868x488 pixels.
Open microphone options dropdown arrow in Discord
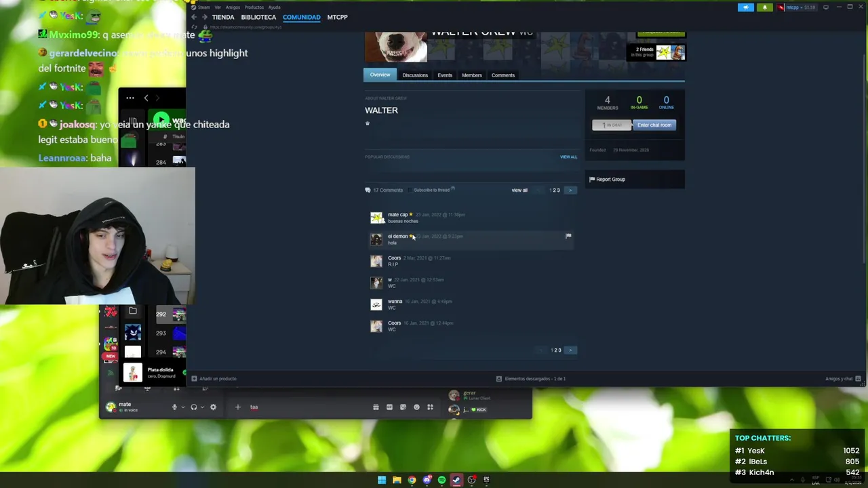(182, 407)
